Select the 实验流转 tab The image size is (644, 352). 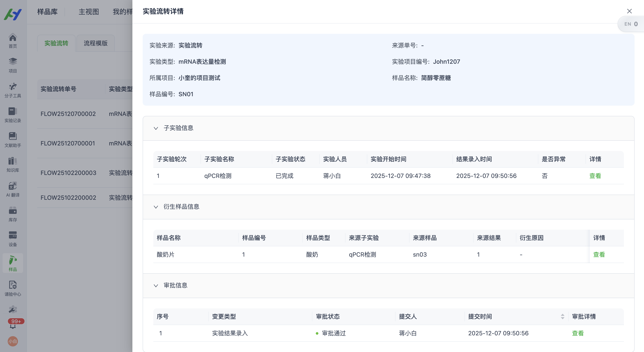click(56, 43)
